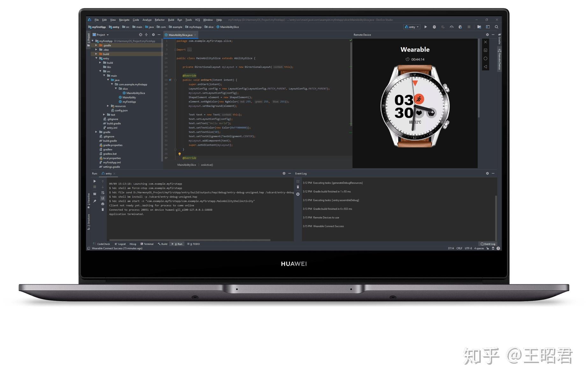
Task: Close the wearable emulator with the X icon
Action: tap(485, 42)
